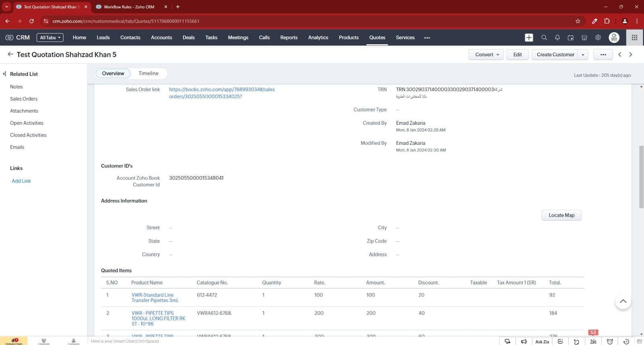This screenshot has height=345, width=644.
Task: Open the Products module
Action: (x=349, y=37)
